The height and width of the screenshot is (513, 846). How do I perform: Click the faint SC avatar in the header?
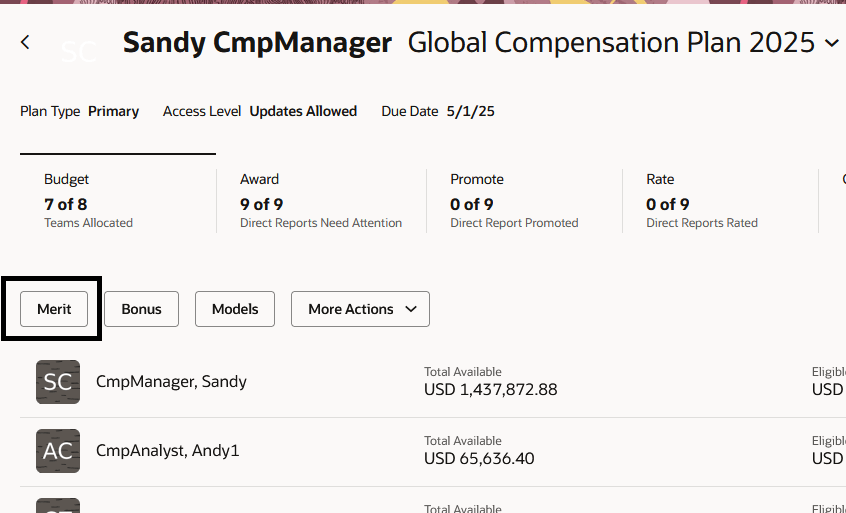[79, 52]
